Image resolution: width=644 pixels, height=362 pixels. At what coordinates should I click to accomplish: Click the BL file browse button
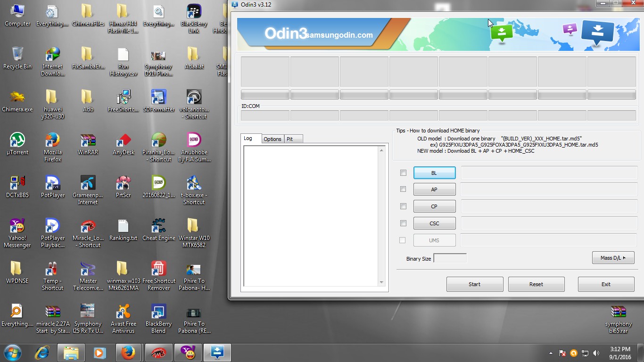(x=434, y=173)
